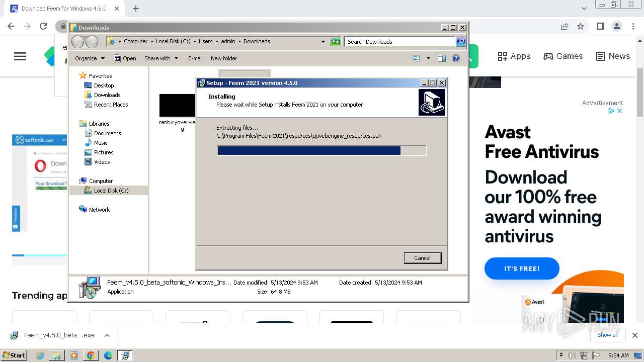
Task: Click admin in the address breadcrumb
Action: [228, 41]
